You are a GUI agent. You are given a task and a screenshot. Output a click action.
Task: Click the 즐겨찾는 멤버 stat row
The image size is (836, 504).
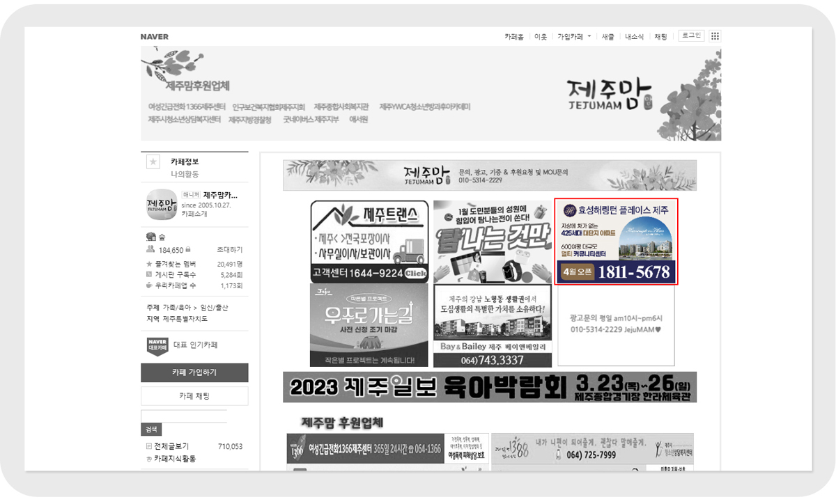[x=194, y=264]
